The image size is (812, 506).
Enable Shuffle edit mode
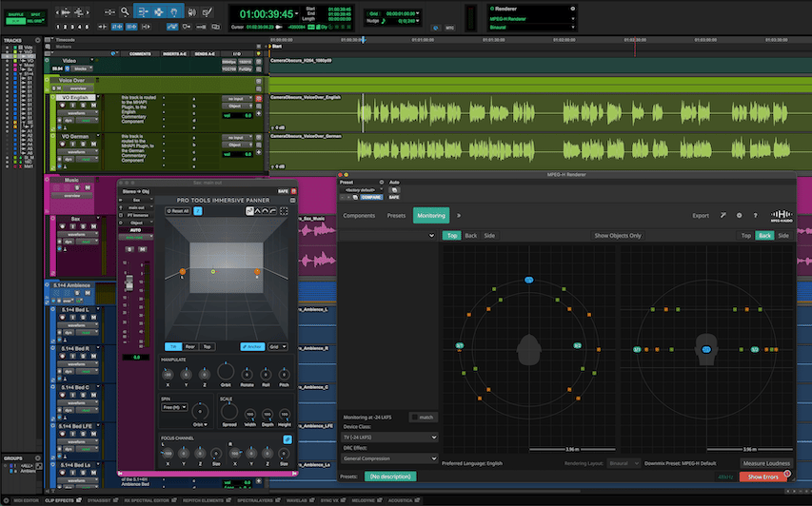pyautogui.click(x=15, y=14)
